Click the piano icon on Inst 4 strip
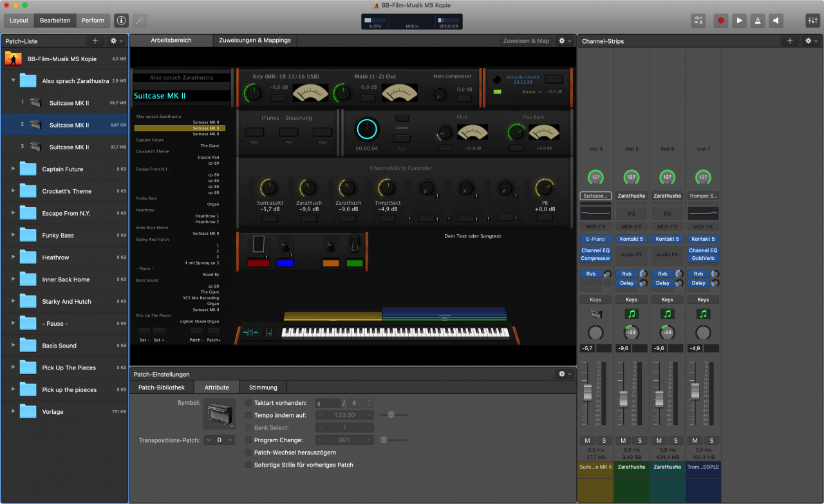This screenshot has height=504, width=824. click(x=595, y=314)
